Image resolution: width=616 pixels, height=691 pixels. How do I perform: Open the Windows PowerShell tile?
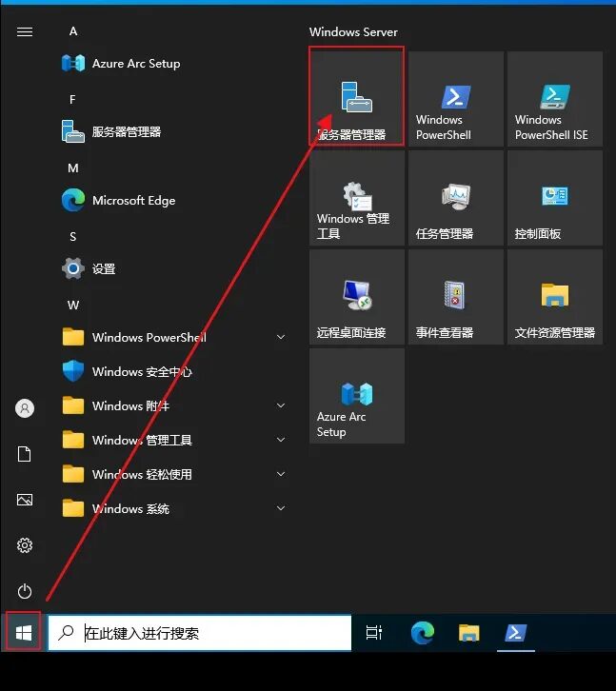456,99
